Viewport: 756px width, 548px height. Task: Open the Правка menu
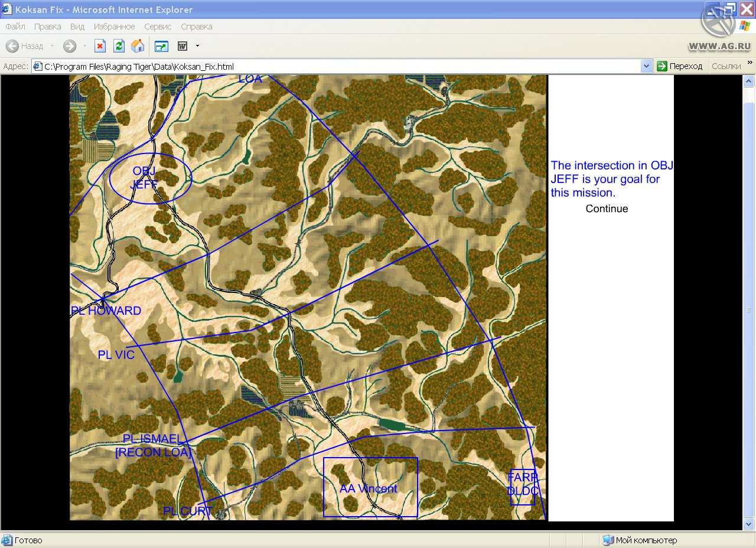[48, 27]
